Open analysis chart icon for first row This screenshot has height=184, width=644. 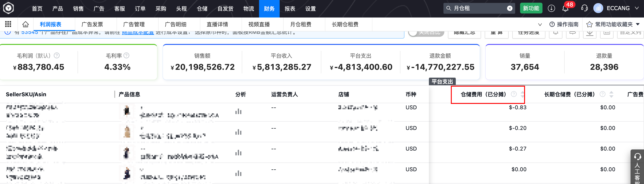point(238,111)
